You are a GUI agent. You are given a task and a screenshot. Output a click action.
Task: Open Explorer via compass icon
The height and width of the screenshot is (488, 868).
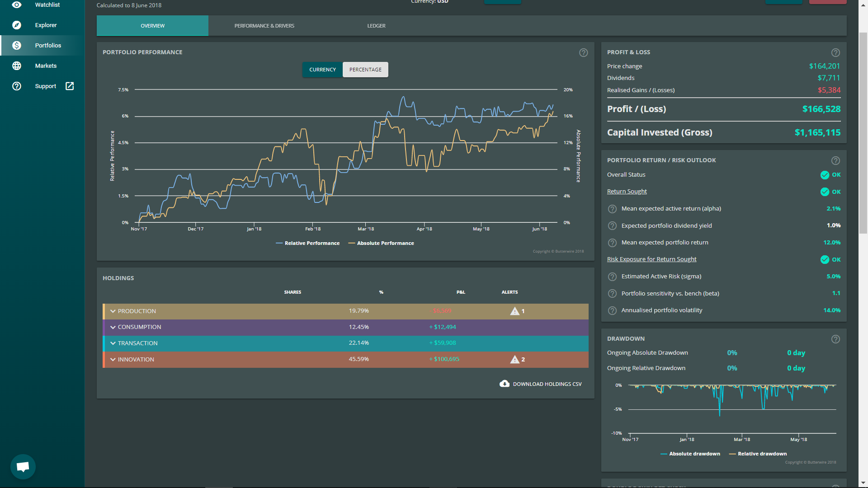click(x=17, y=25)
